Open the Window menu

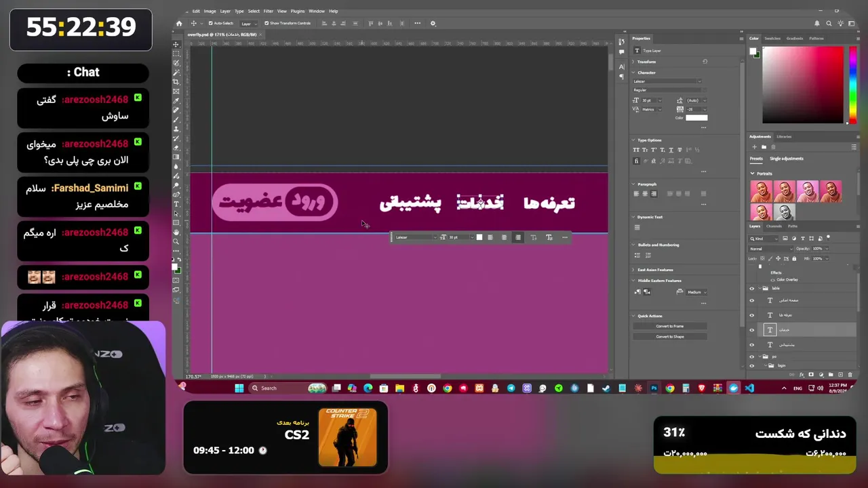pyautogui.click(x=317, y=11)
